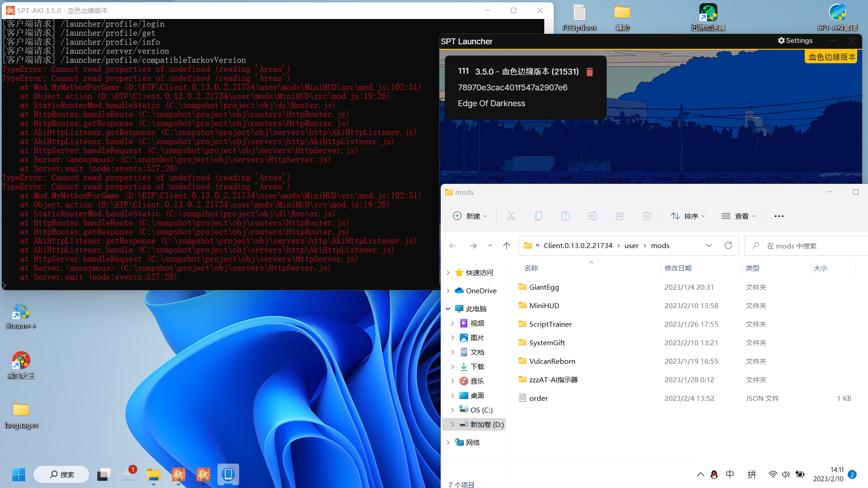Open the 查看 (View) dropdown menu
The width and height of the screenshot is (868, 488).
738,216
